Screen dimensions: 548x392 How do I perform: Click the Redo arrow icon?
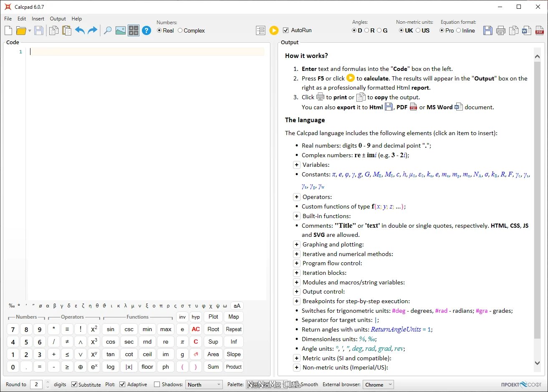[92, 30]
